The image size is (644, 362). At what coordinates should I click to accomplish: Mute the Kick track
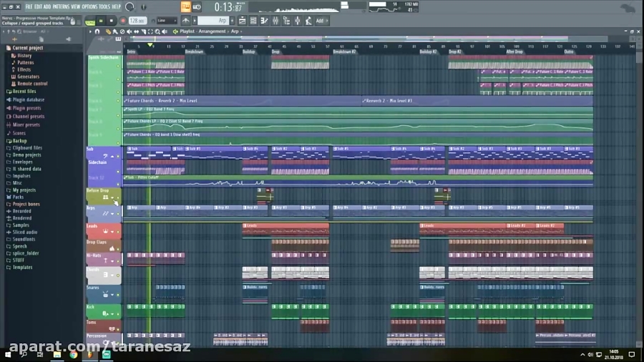pyautogui.click(x=118, y=314)
